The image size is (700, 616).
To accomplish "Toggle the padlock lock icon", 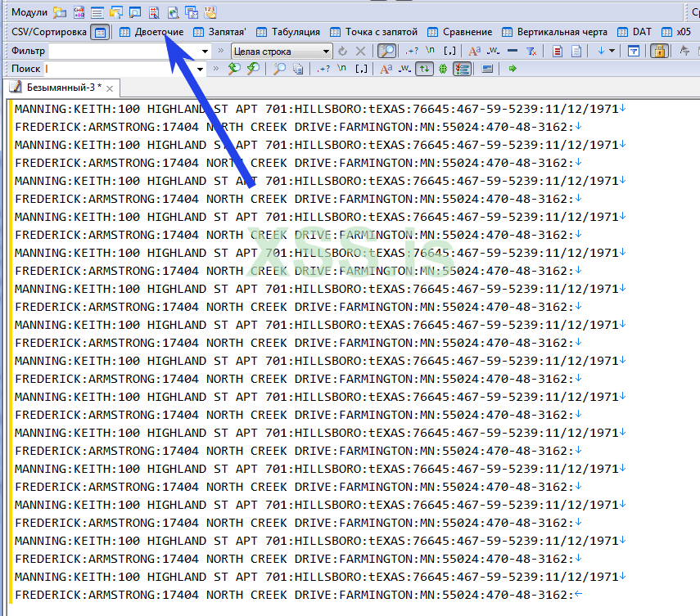I will [659, 52].
